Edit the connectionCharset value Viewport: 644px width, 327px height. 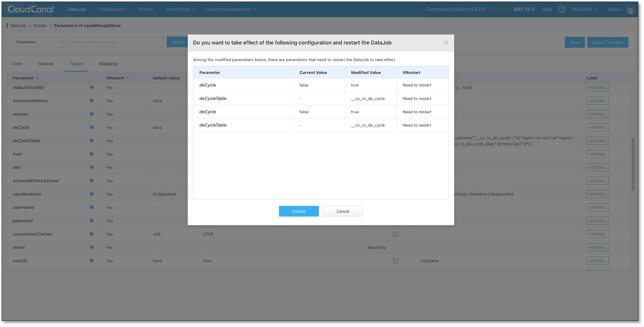click(396, 234)
